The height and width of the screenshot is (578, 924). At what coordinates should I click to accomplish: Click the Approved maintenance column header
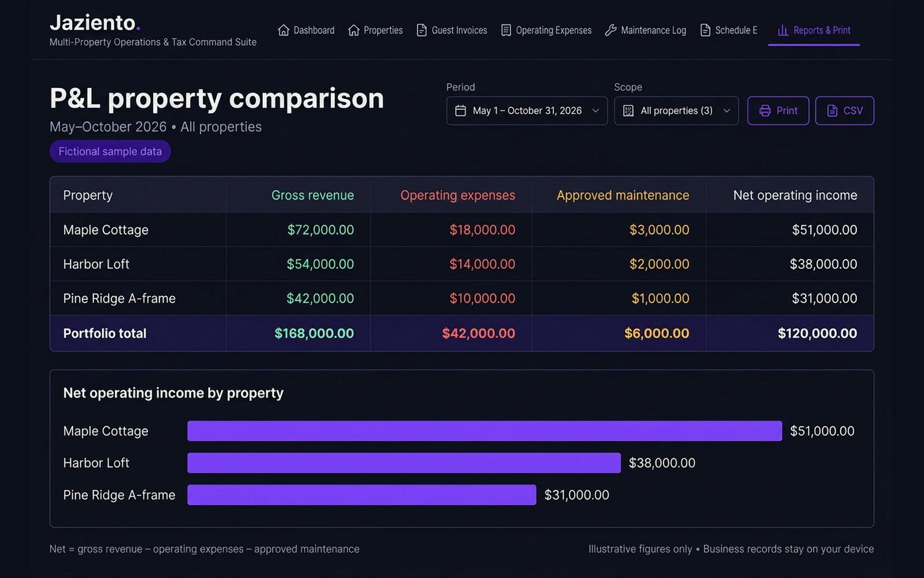click(623, 195)
